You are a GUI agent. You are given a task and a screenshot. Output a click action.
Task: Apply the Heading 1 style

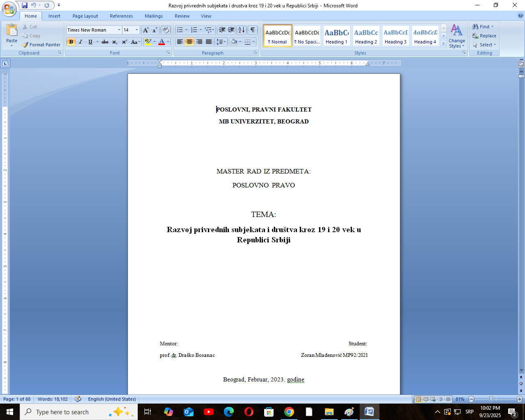point(336,36)
